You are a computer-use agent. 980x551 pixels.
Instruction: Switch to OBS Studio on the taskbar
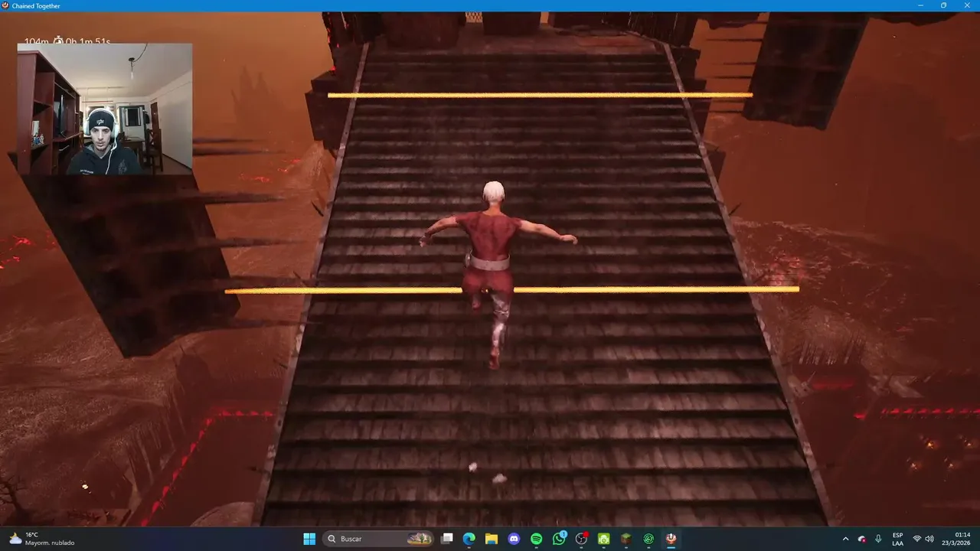581,539
